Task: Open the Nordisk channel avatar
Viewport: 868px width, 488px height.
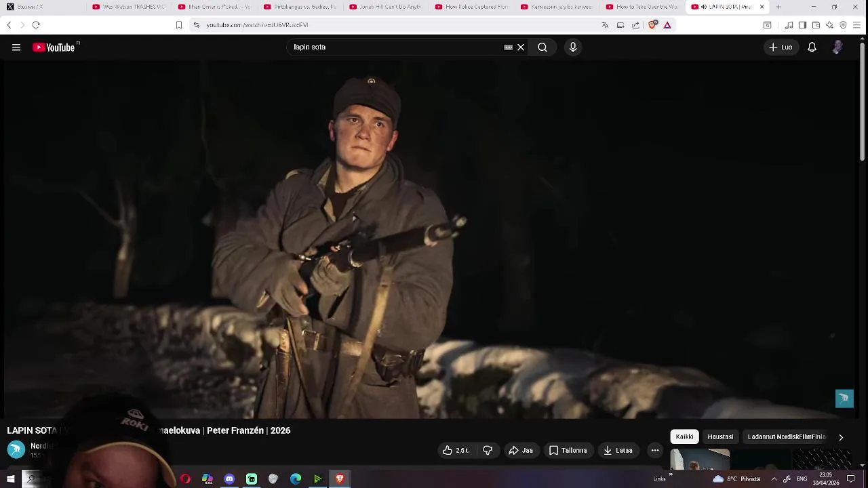Action: tap(16, 449)
